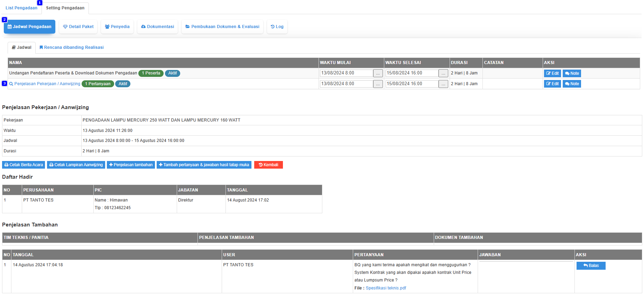This screenshot has width=644, height=295.
Task: Open the Jadwal Pengadaan section
Action: pyautogui.click(x=29, y=27)
